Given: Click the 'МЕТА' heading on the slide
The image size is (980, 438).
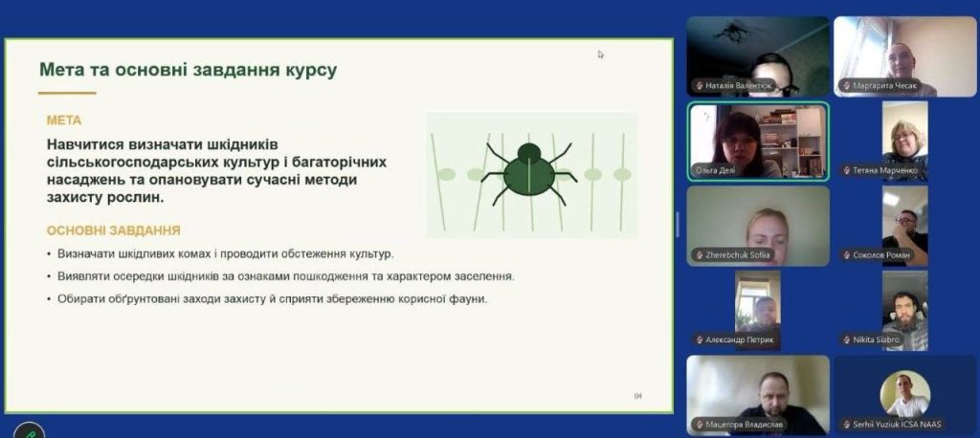Looking at the screenshot, I should [x=64, y=120].
